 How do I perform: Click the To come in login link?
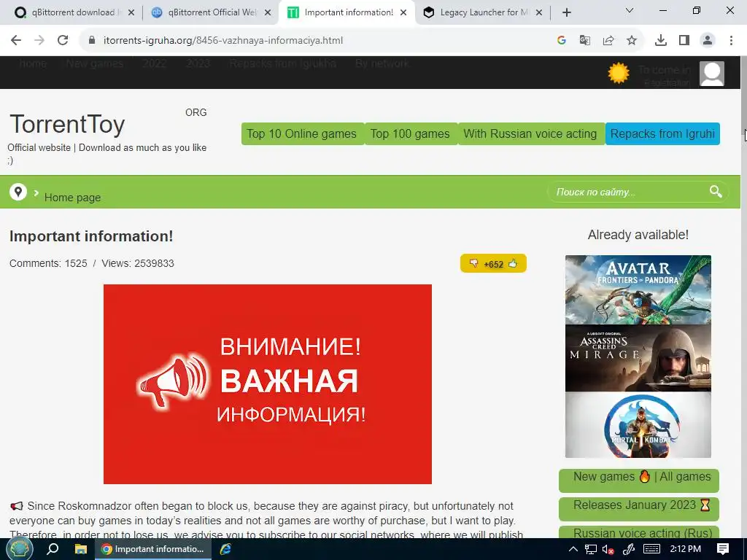(664, 70)
